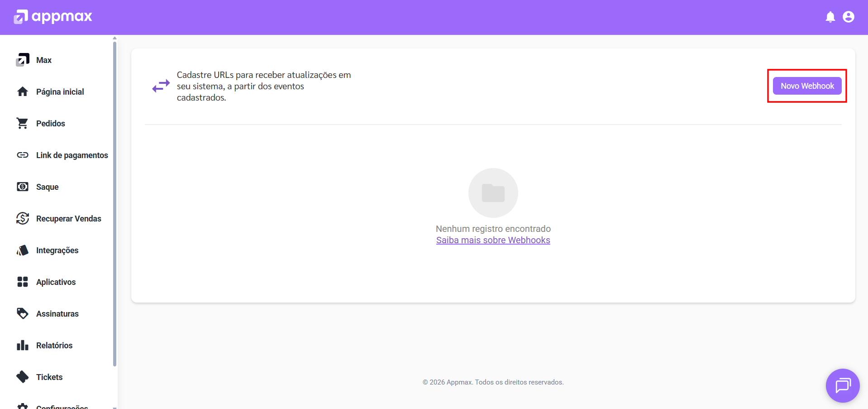868x409 pixels.
Task: Select Integrações from the sidebar
Action: click(x=57, y=250)
